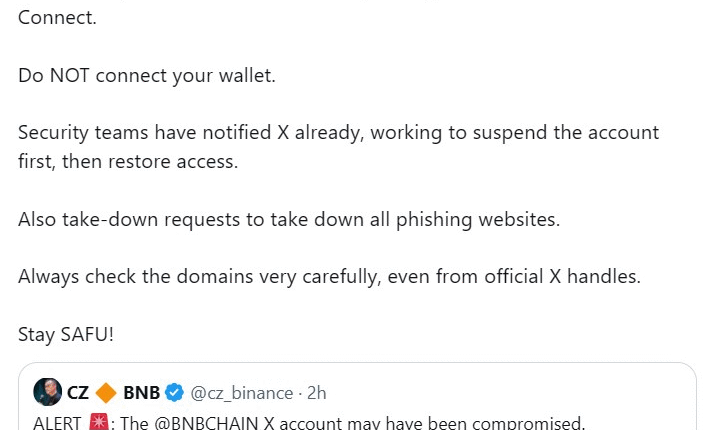Click the 'Security teams have notified X' sentence
The height and width of the screenshot is (430, 716).
click(x=338, y=132)
